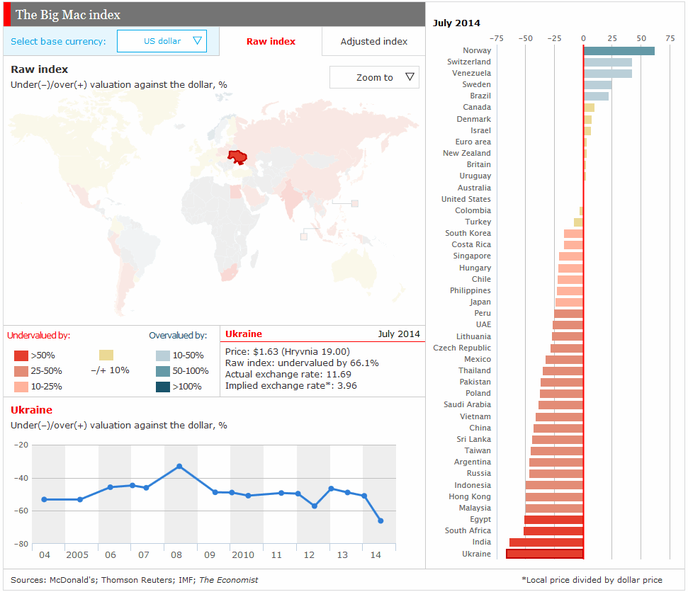Click the South Korea label
Image resolution: width=688 pixels, height=592 pixels.
point(468,233)
